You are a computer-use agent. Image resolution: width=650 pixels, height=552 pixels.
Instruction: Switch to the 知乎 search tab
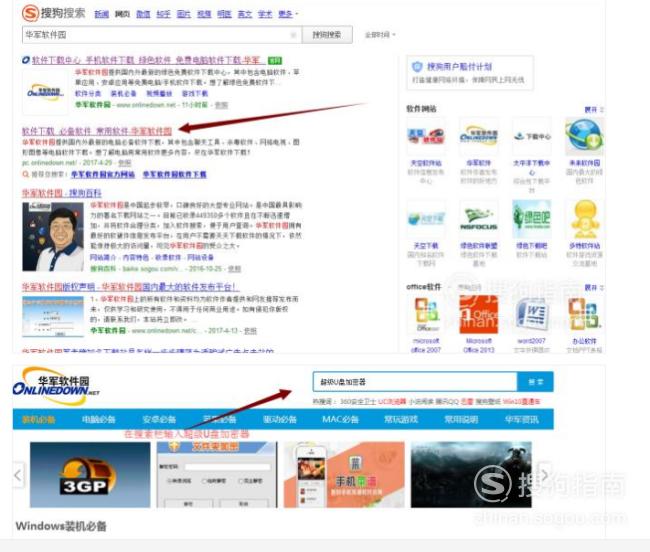[x=163, y=14]
